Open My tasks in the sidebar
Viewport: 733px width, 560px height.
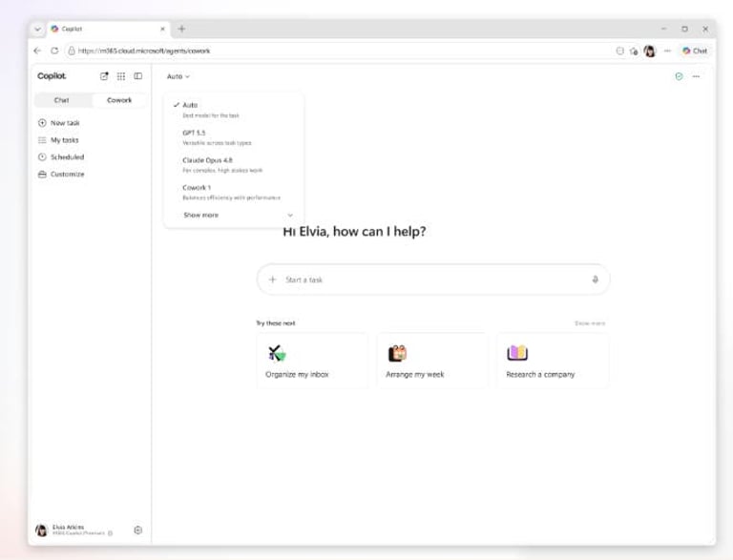(65, 140)
